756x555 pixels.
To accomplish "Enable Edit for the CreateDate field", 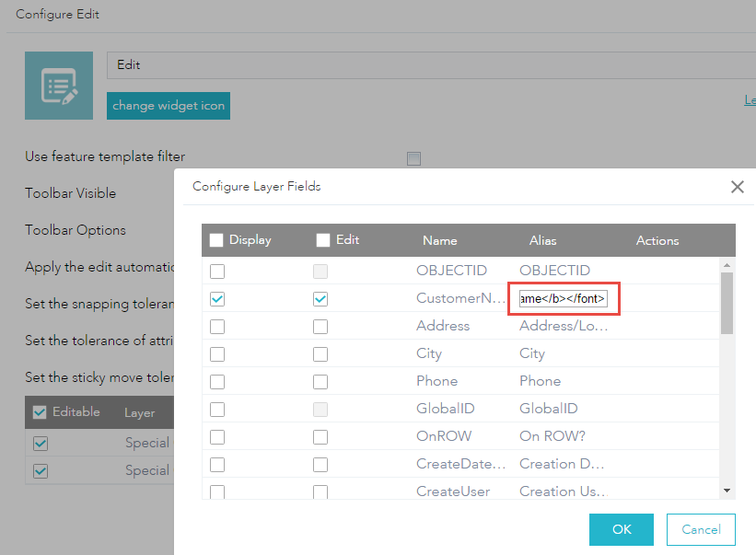I will (320, 465).
